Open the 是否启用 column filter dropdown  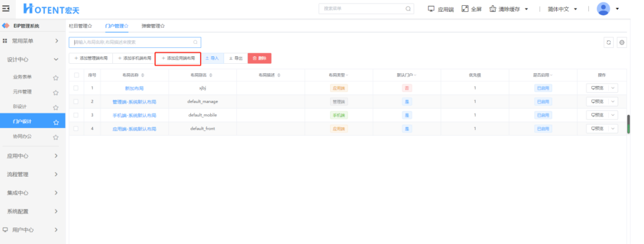click(x=551, y=75)
